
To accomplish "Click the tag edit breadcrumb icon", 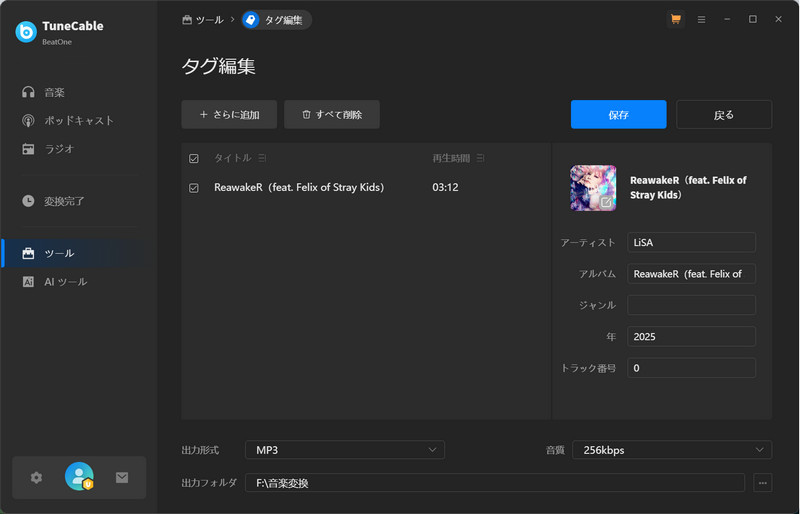I will [x=251, y=20].
